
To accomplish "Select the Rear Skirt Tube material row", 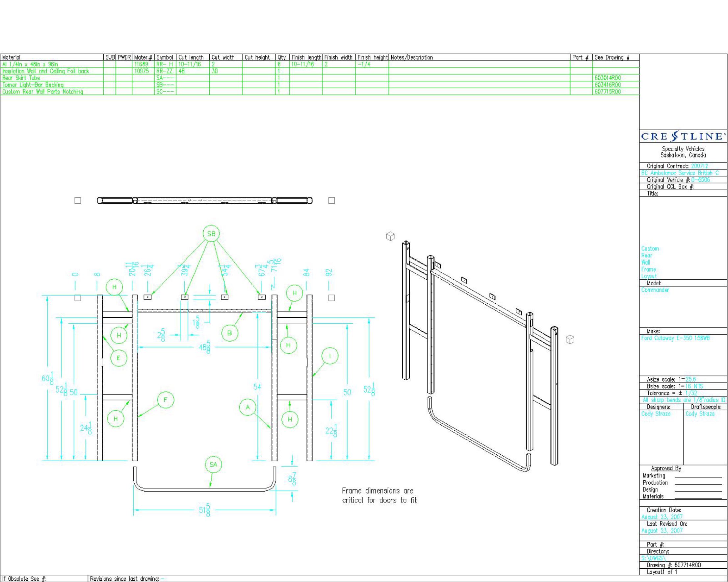I will click(21, 78).
